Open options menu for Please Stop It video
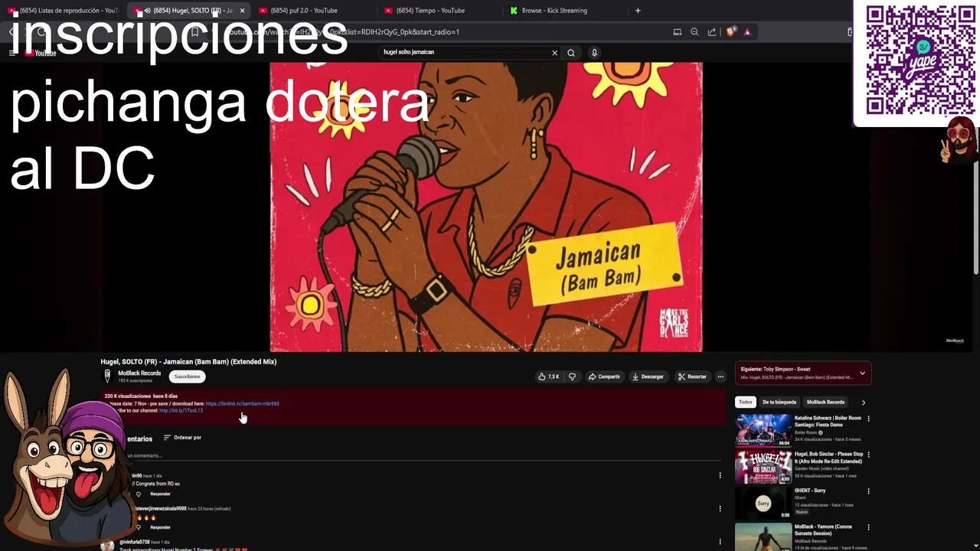Viewport: 980px width, 551px height. coord(868,455)
